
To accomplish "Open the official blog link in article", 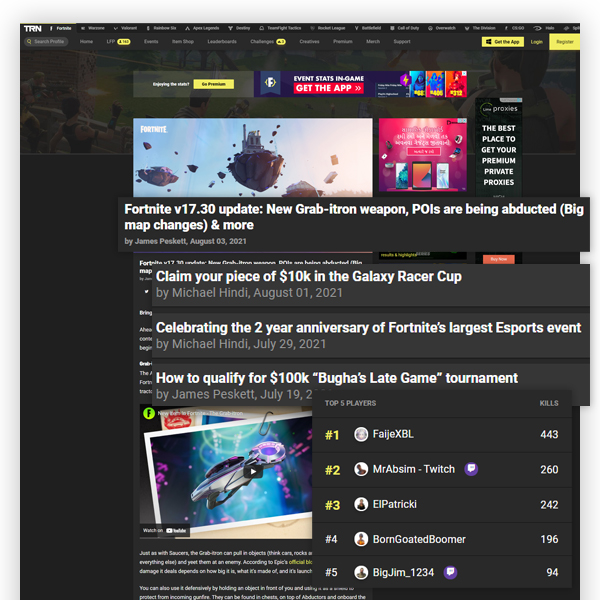I will click(x=301, y=562).
